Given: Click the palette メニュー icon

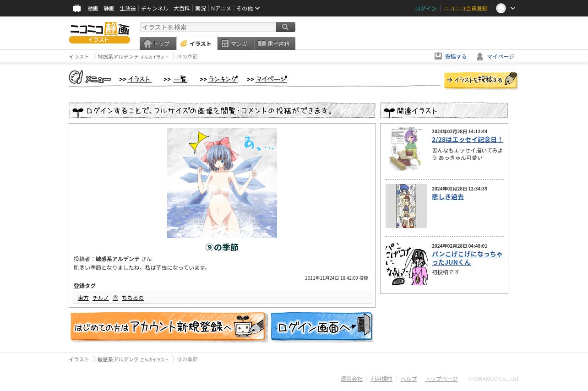Looking at the screenshot, I should (x=76, y=77).
